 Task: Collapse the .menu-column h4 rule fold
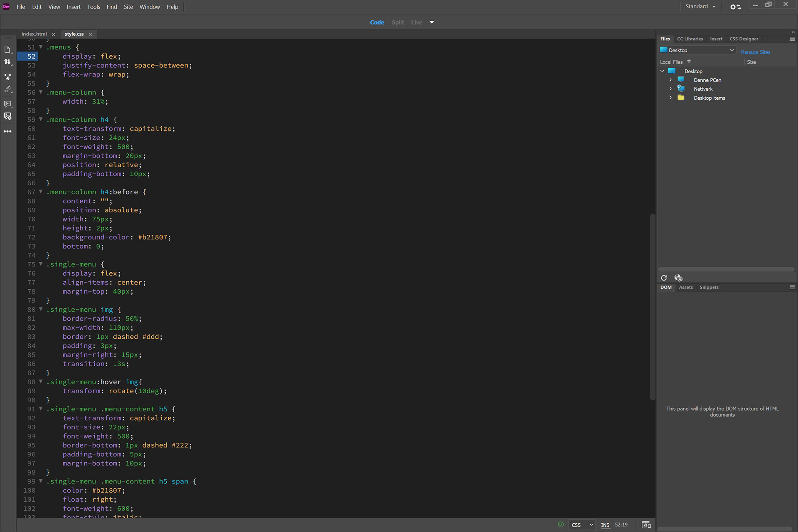41,119
